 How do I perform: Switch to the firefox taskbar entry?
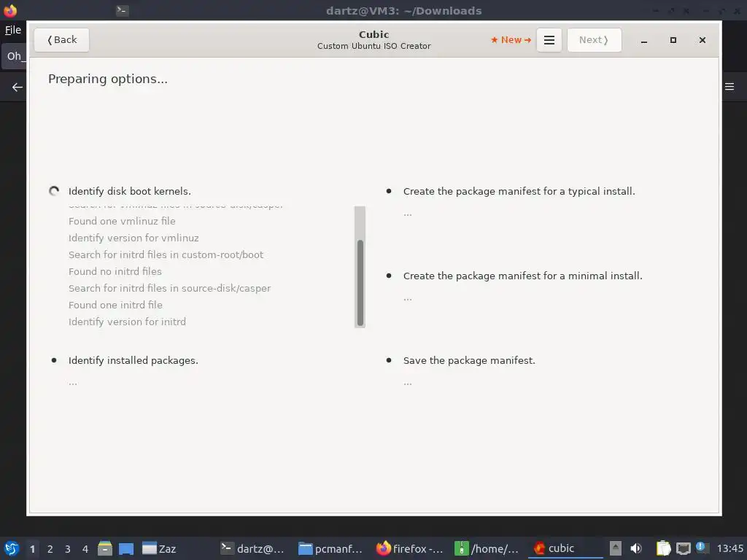[x=410, y=548]
